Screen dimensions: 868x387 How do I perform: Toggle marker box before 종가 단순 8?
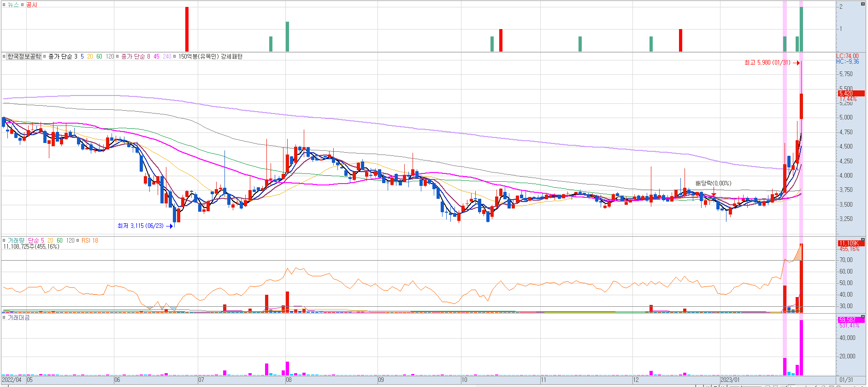118,57
